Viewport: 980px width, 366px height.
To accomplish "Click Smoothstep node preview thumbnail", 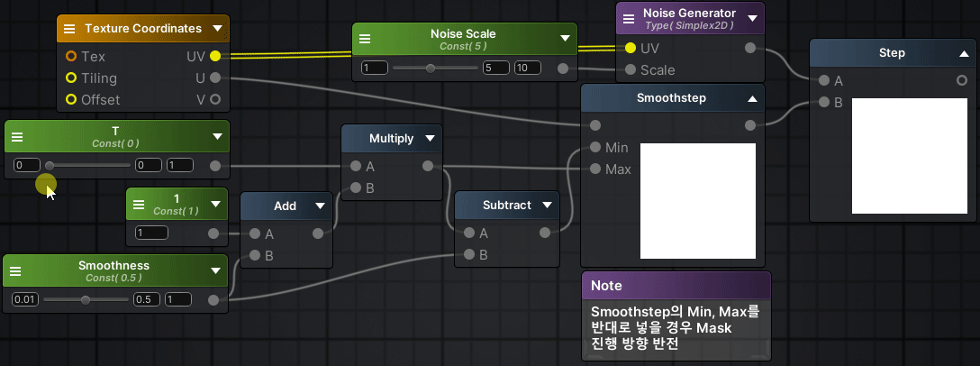I will click(x=698, y=201).
